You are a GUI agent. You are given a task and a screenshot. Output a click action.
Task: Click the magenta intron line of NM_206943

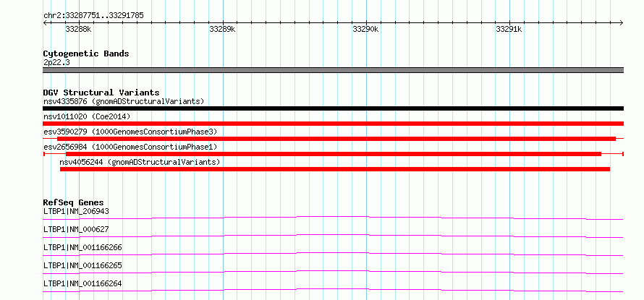(333, 216)
